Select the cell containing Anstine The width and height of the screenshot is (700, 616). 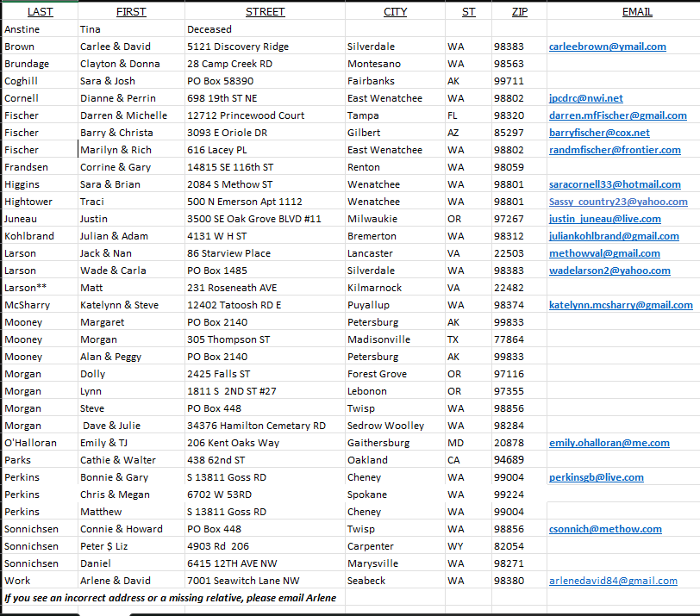(x=41, y=29)
